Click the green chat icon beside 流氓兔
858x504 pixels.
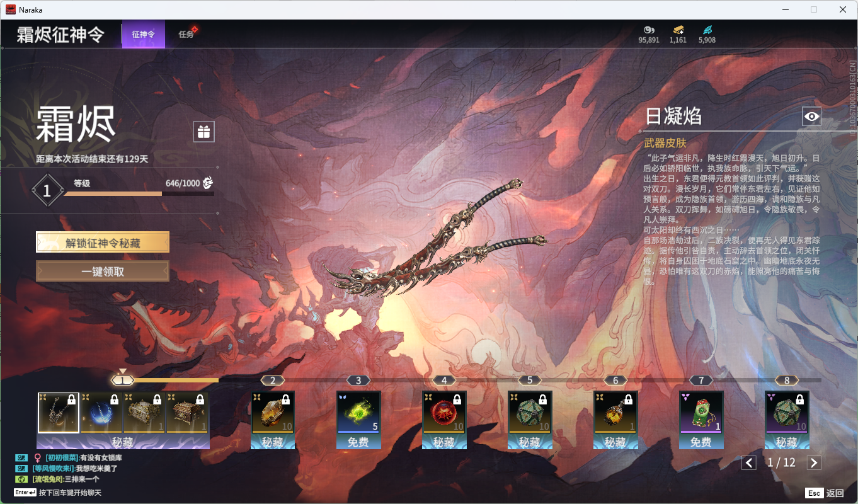(21, 479)
